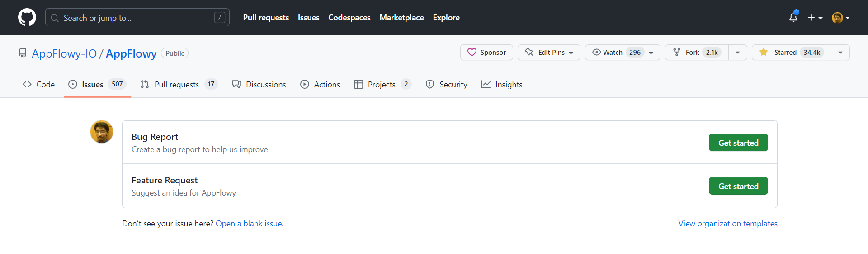Switch to the Code tab

(38, 84)
